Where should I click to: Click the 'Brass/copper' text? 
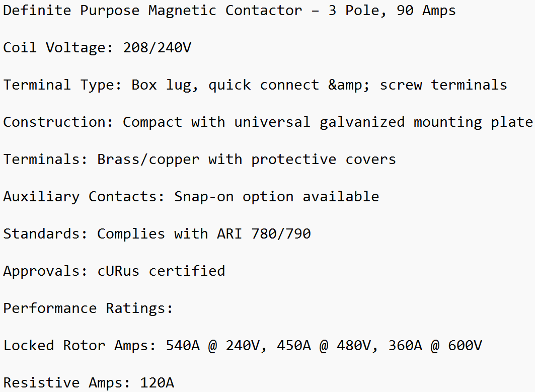[148, 160]
